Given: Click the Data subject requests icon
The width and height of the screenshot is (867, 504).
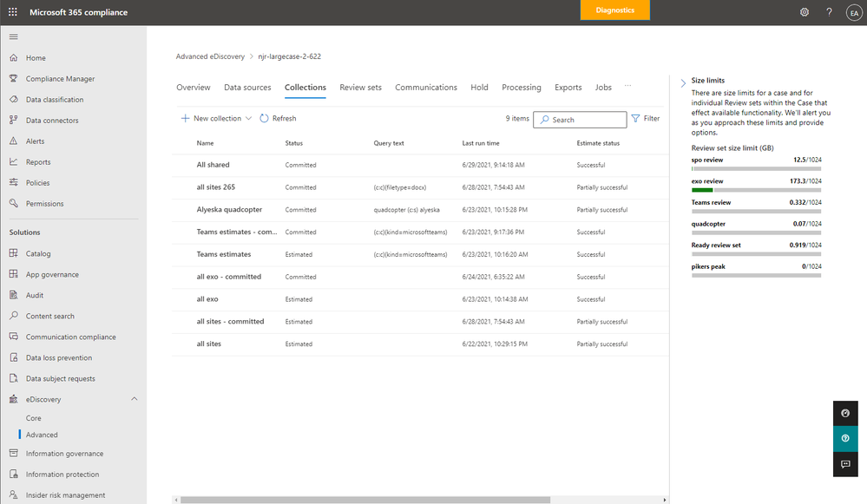Looking at the screenshot, I should click(14, 378).
